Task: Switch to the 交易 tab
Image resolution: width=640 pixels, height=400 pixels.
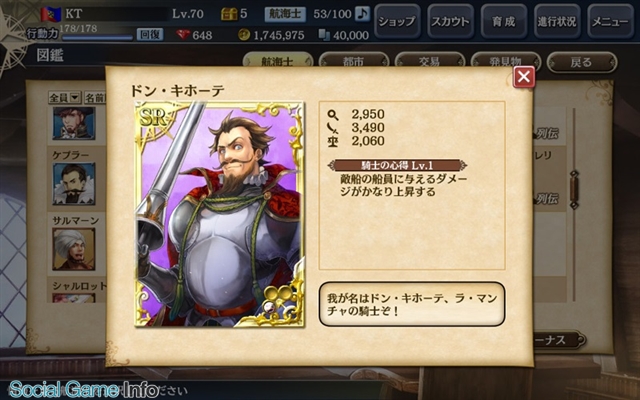Action: click(429, 61)
